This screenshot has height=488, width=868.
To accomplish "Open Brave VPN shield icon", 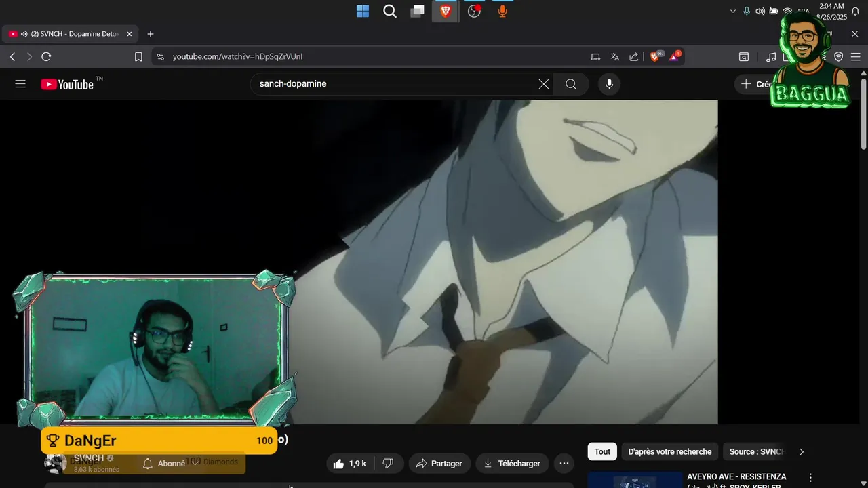I will click(x=839, y=57).
